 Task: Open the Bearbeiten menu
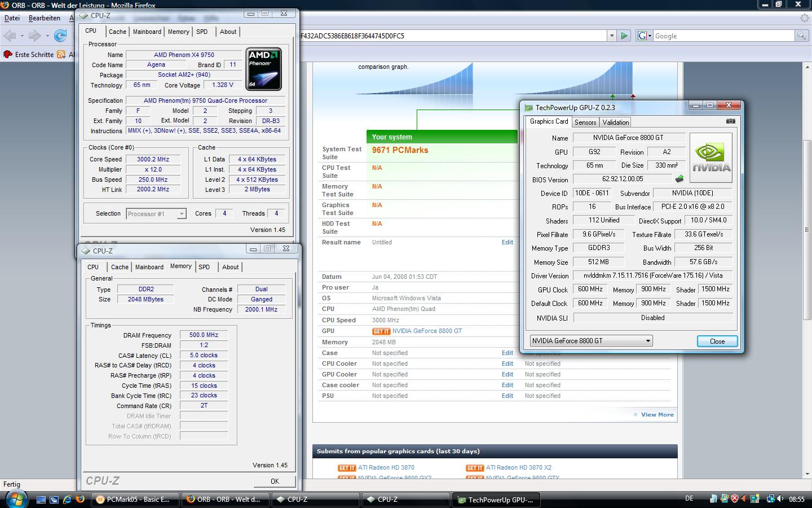click(x=45, y=18)
